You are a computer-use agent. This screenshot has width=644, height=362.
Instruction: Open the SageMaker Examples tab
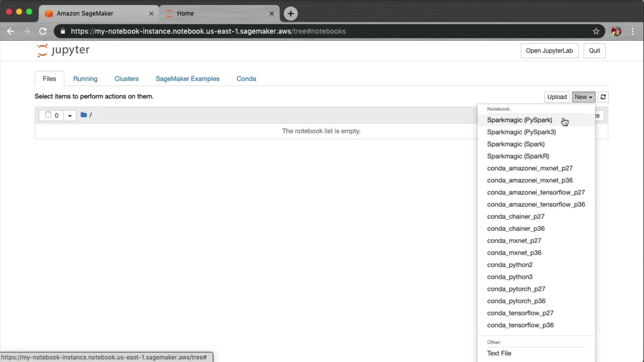pos(187,79)
